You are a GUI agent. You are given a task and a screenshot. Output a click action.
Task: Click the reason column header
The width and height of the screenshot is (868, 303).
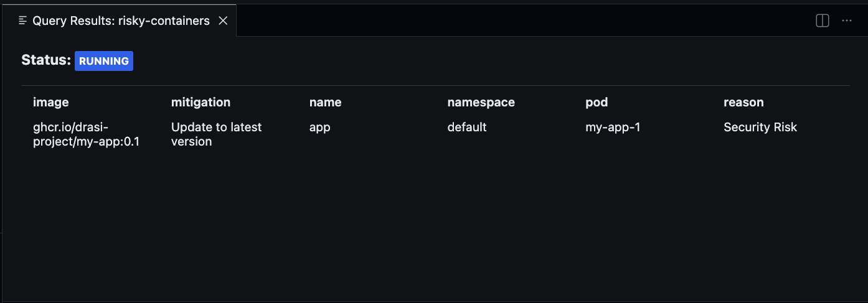743,102
